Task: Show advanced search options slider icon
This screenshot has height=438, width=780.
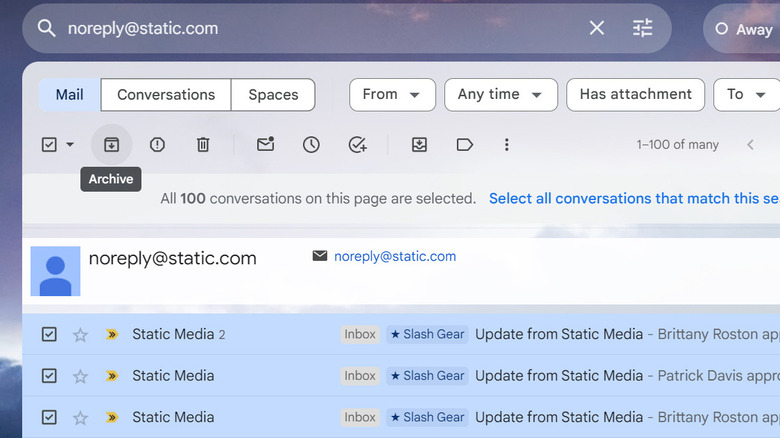Action: point(642,28)
